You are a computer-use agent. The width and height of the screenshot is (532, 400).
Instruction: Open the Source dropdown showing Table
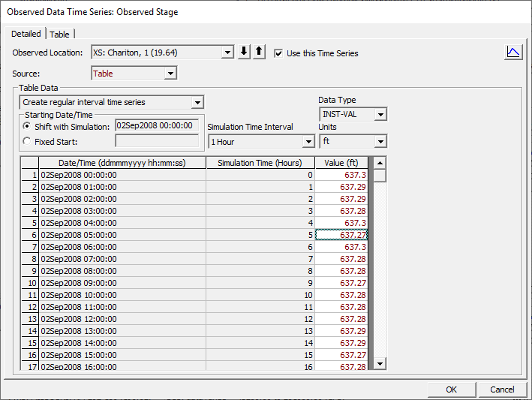tap(170, 74)
